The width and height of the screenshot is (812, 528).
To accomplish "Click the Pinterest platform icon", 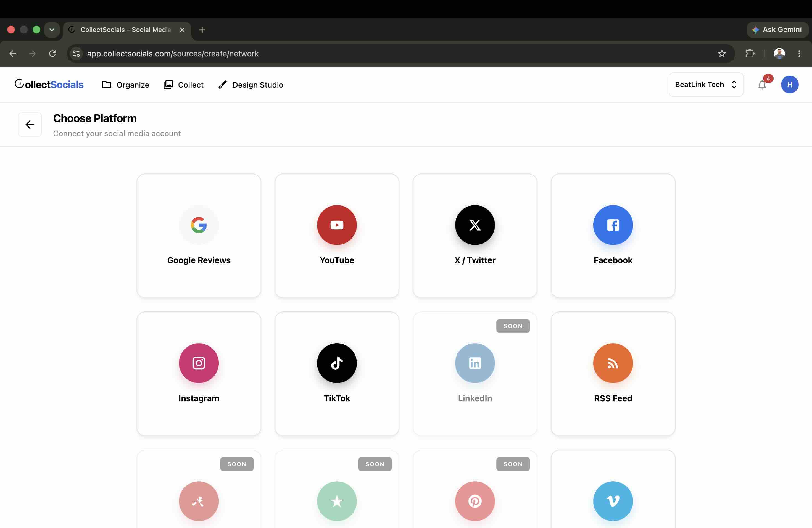I will 475,501.
